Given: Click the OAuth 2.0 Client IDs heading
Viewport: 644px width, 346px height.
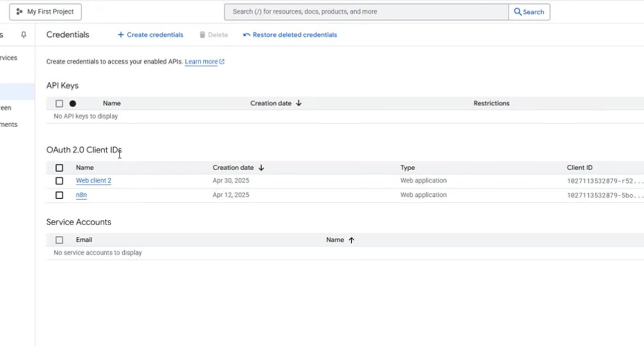Looking at the screenshot, I should 84,150.
